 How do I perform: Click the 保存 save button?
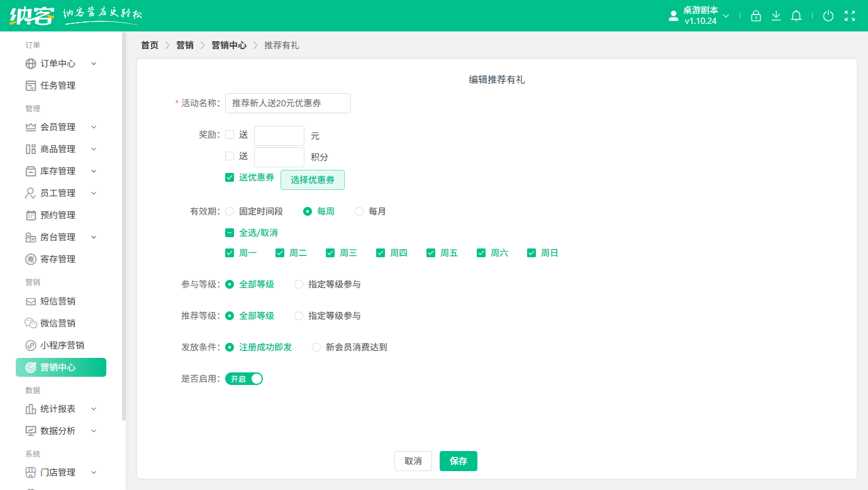click(x=458, y=460)
